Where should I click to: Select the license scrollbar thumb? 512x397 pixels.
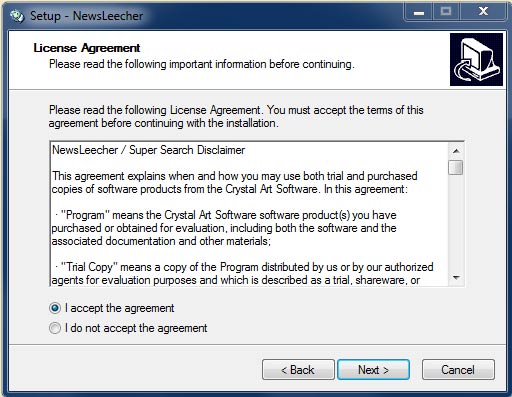point(456,167)
